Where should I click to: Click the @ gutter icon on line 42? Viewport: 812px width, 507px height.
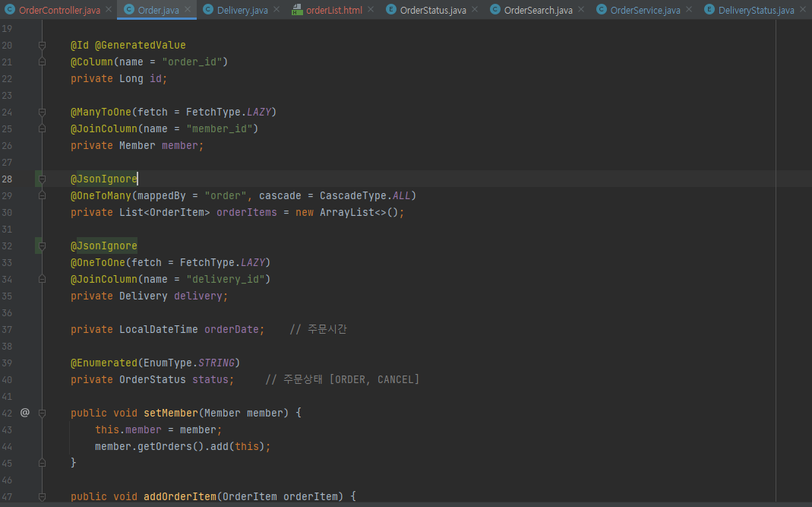24,413
